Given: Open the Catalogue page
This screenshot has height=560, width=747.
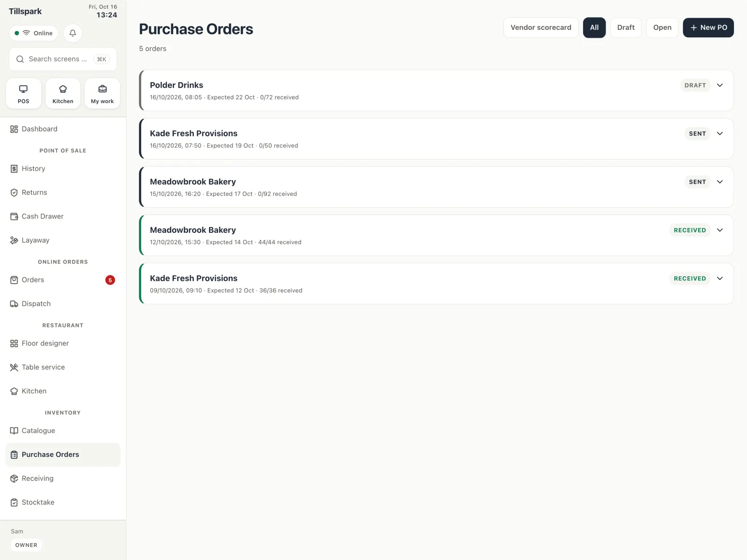Looking at the screenshot, I should pos(63,431).
